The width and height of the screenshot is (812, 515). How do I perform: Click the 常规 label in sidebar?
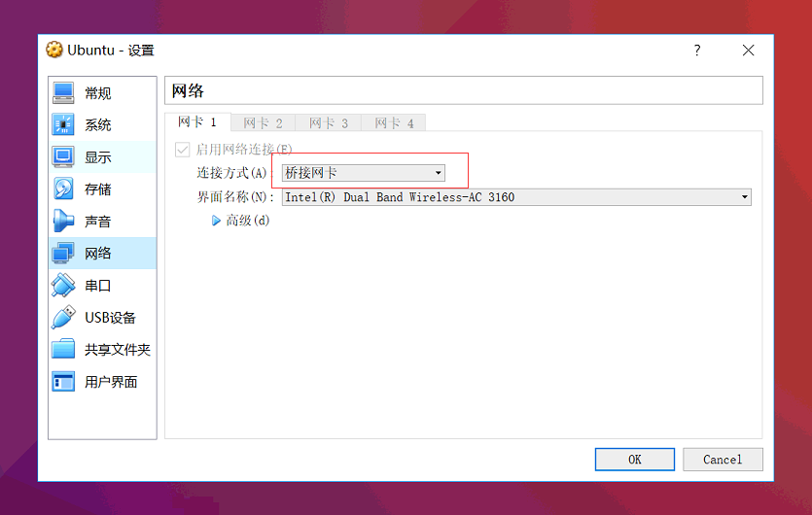pos(98,93)
